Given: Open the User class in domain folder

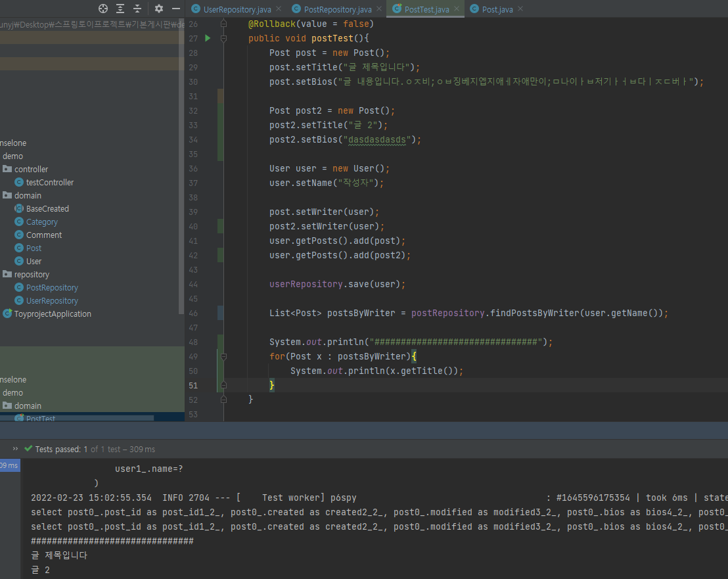Looking at the screenshot, I should (x=34, y=262).
